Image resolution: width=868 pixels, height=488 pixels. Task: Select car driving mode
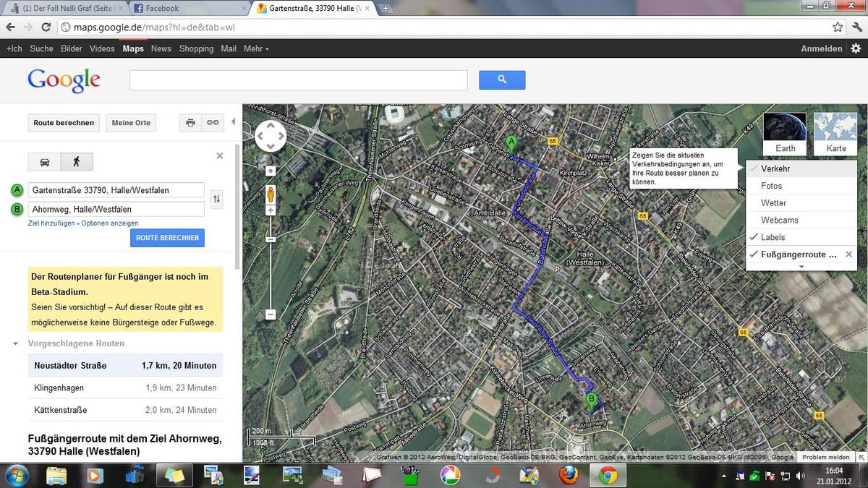point(45,162)
